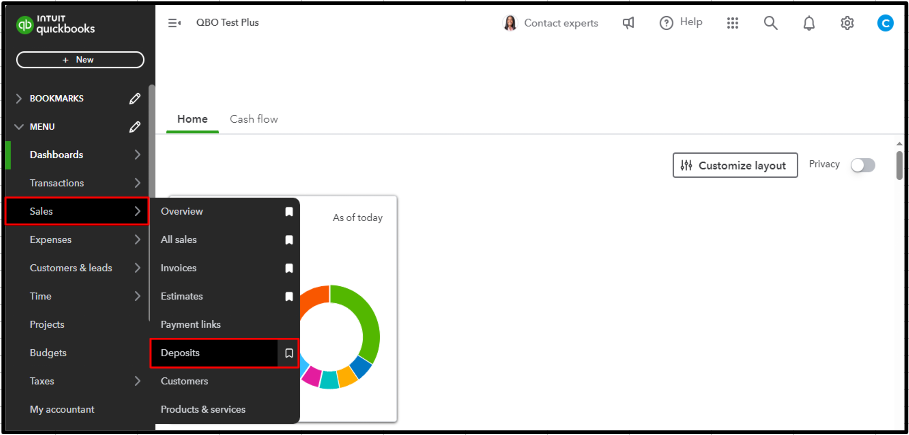
Task: Open the apps grid icon
Action: [732, 23]
